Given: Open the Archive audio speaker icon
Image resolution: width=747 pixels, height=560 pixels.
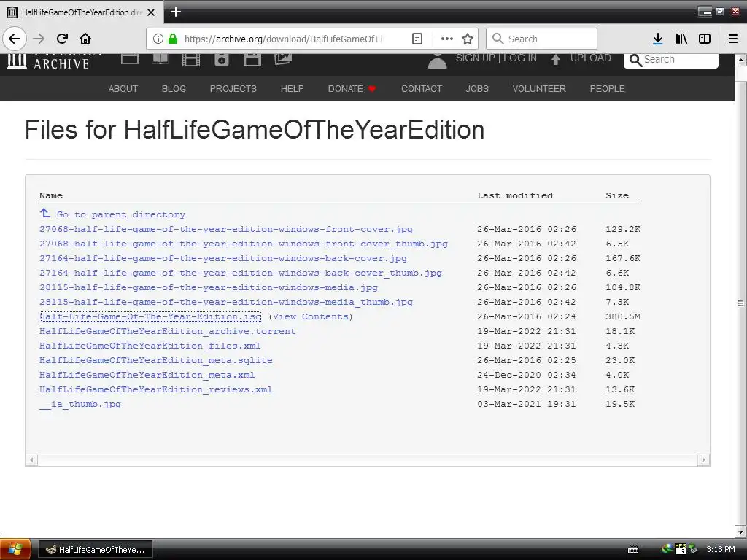Looking at the screenshot, I should [x=222, y=60].
